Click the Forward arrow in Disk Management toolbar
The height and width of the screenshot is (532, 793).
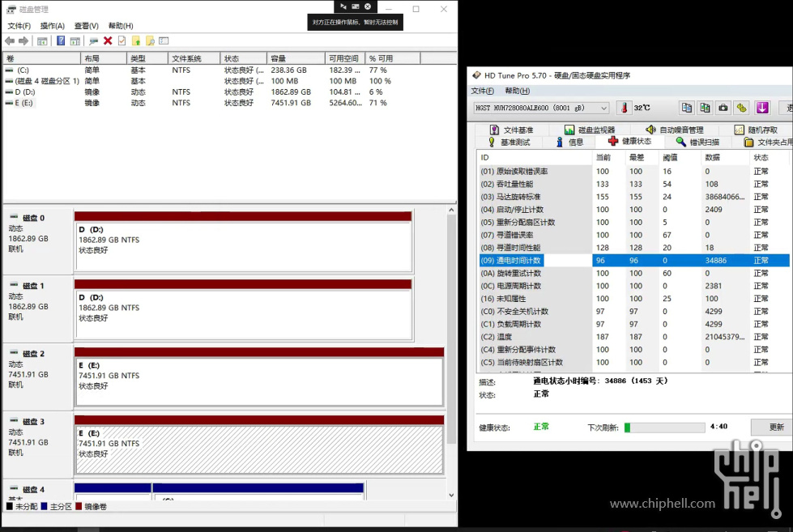pyautogui.click(x=23, y=41)
